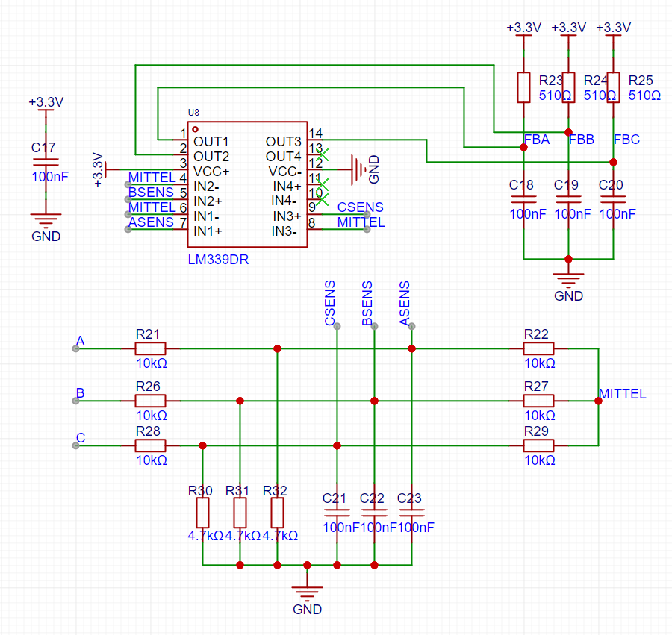Viewport: 672px width, 635px height.
Task: Select capacitor C18 symbol
Action: click(x=523, y=199)
